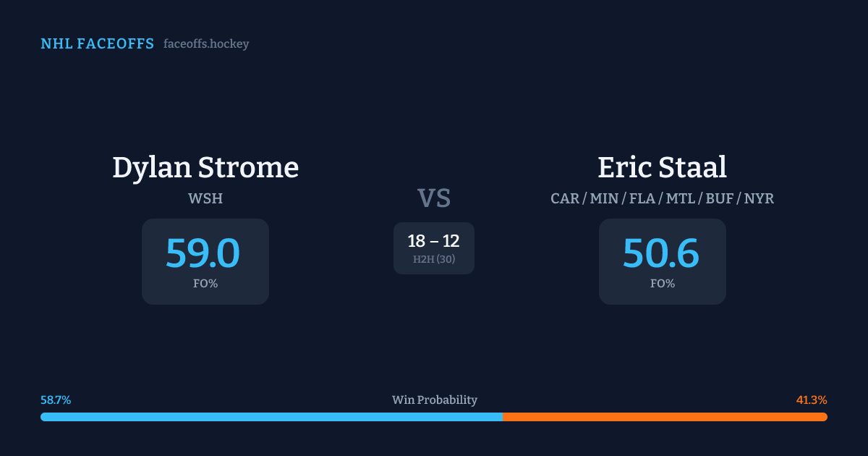Click the Win Probability label
Viewport: 868px width, 456px height.
435,400
